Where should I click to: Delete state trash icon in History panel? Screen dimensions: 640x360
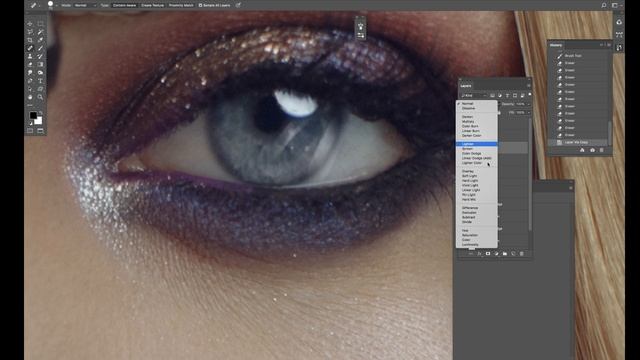[601, 150]
